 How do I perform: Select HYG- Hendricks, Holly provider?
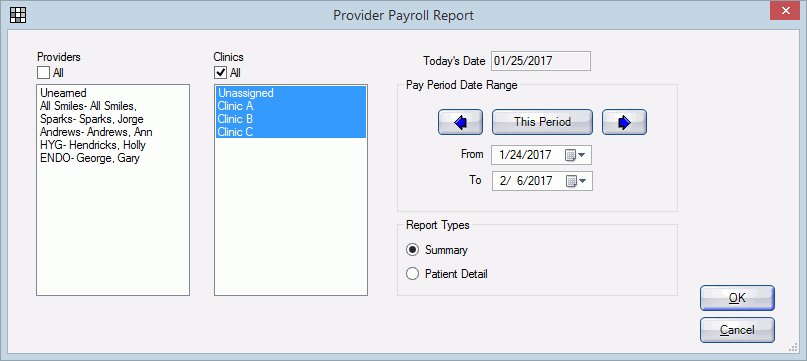tap(113, 145)
